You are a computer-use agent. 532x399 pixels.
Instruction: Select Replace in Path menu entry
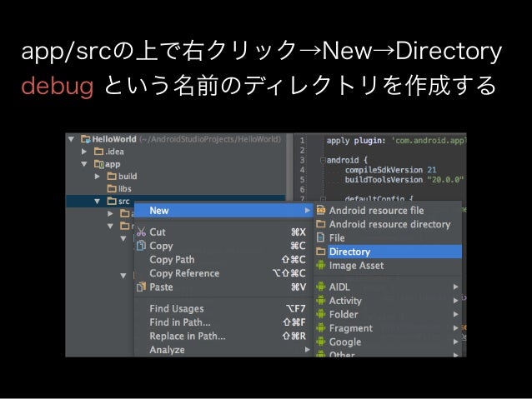coord(224,336)
